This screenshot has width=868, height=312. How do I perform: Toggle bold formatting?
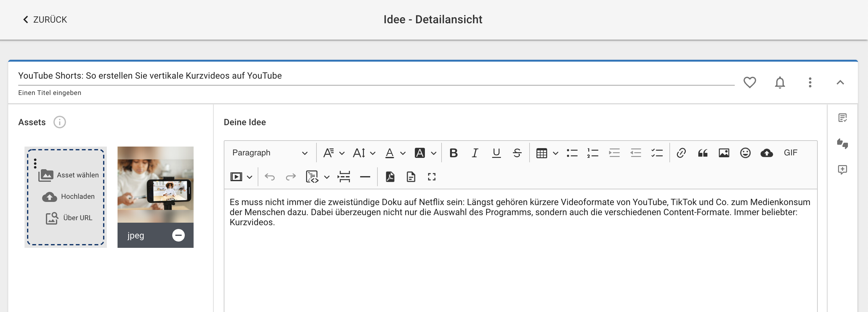453,153
